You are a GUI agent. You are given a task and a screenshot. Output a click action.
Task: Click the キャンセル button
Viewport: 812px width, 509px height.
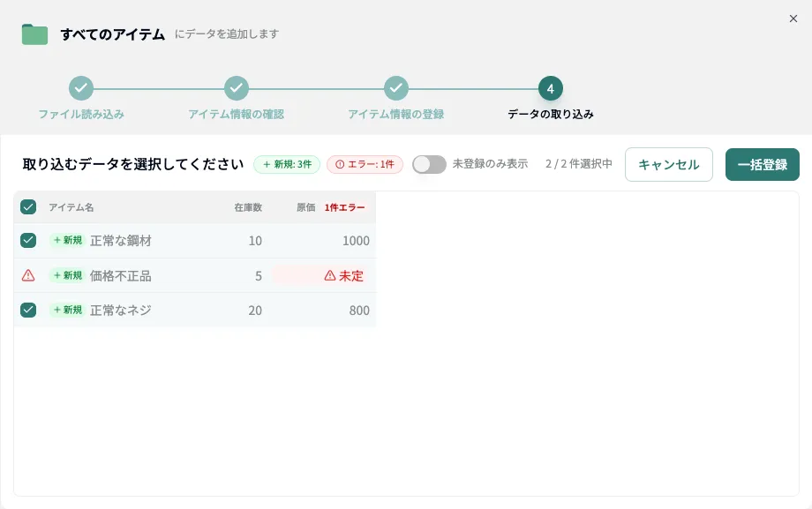[668, 165]
